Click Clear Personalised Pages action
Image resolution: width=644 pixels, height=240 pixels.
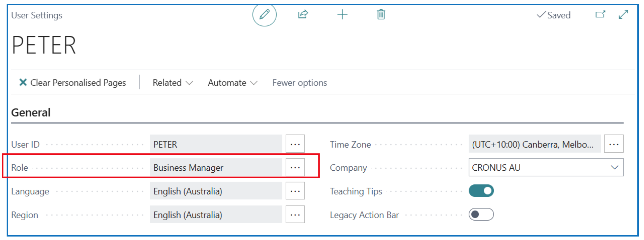click(x=72, y=83)
